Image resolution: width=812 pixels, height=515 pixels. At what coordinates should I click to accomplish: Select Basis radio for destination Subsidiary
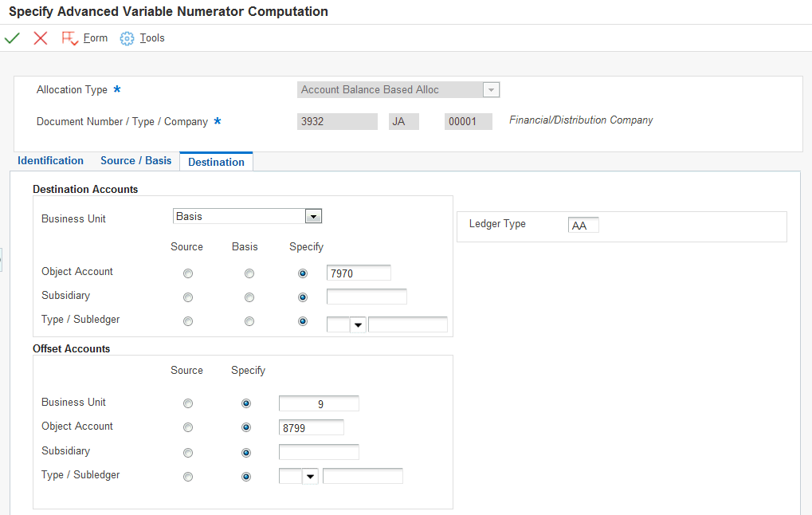tap(249, 297)
